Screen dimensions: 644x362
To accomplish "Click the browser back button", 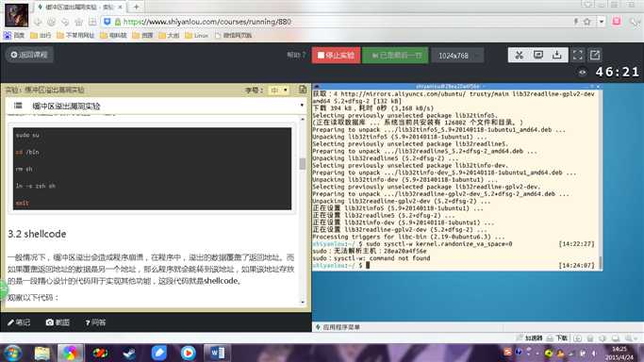I will pos(38,22).
